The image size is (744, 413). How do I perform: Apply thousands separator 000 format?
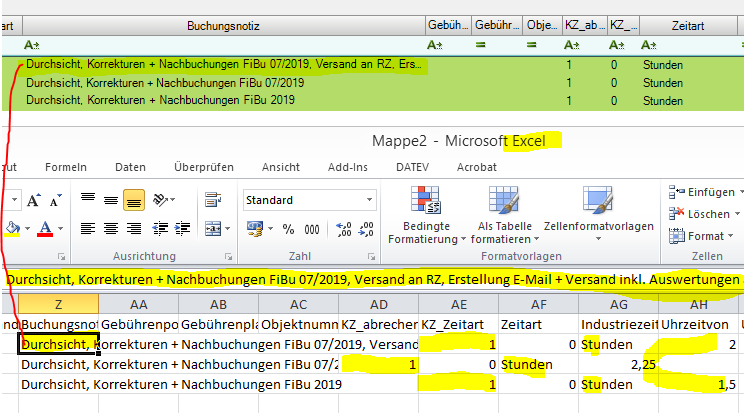[x=312, y=230]
